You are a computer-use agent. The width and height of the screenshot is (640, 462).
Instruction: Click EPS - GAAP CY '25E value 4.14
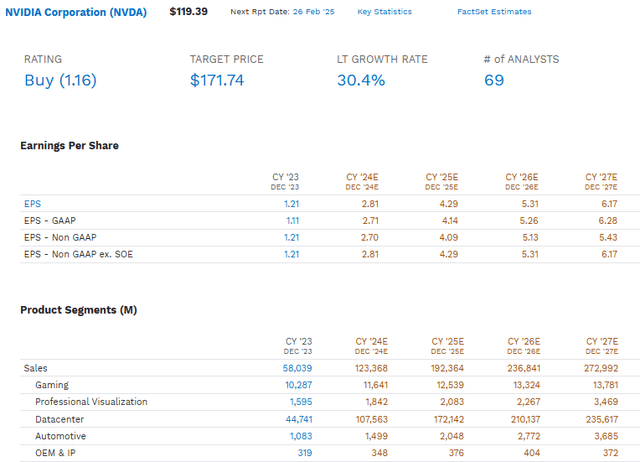[x=450, y=221]
